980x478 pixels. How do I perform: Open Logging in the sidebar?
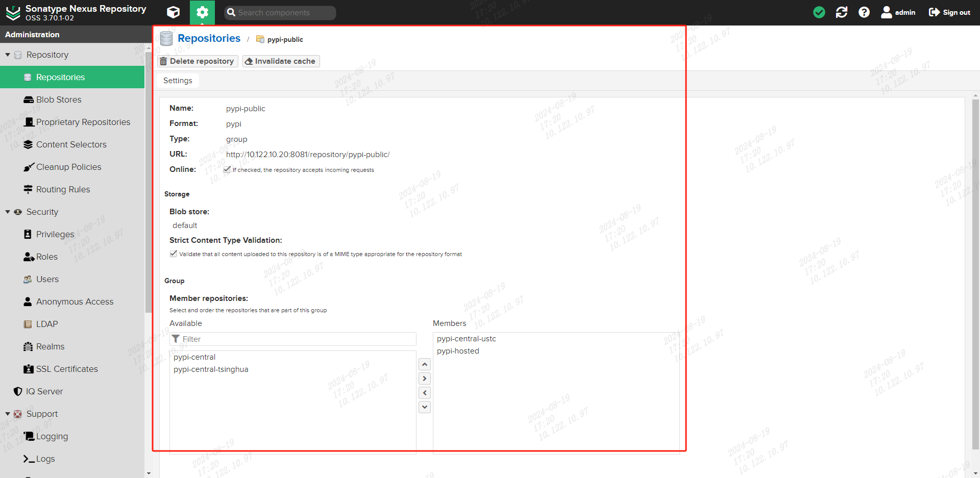pyautogui.click(x=72, y=436)
